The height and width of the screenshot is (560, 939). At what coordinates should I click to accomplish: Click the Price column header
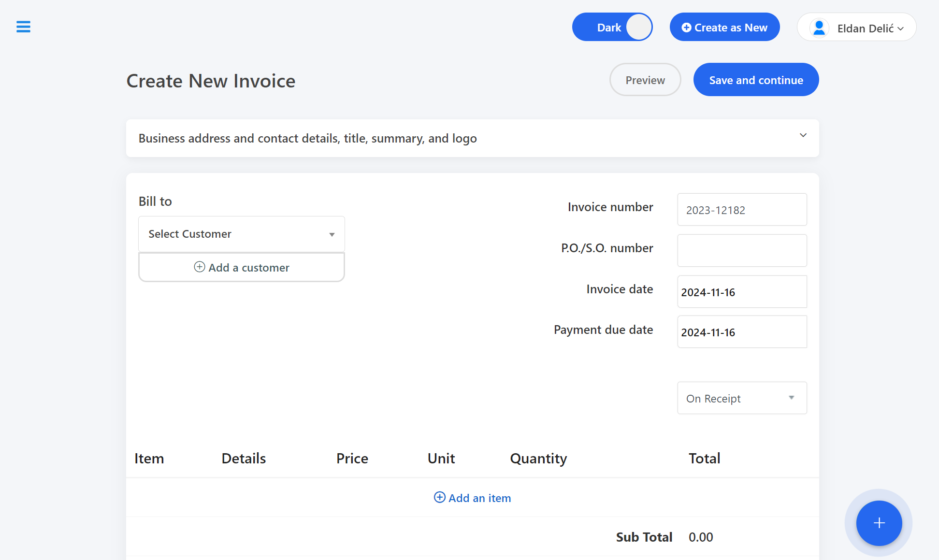coord(352,458)
